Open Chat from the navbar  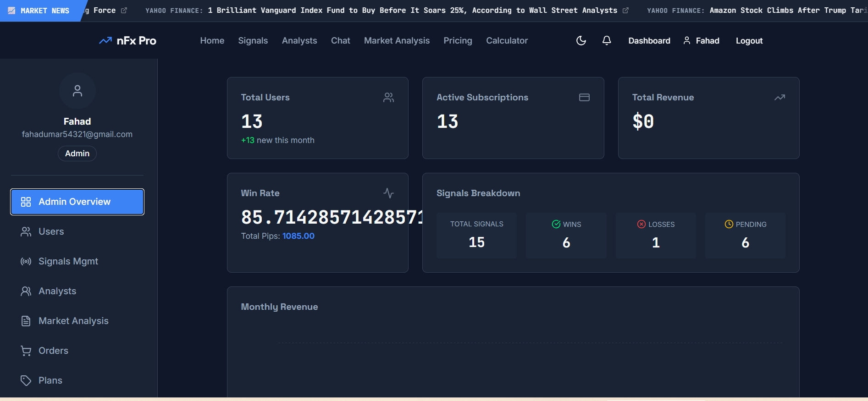[341, 41]
